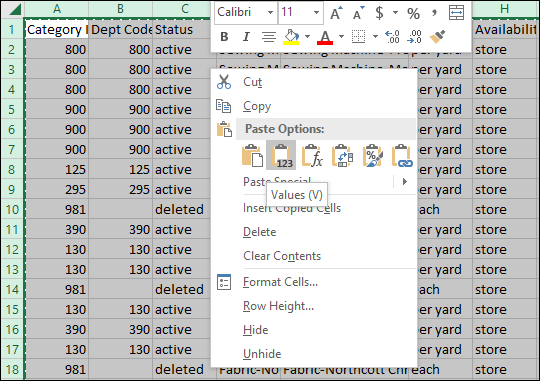Click the paste clipboard icon beside Paste Options
This screenshot has width=540, height=381.
(x=224, y=130)
